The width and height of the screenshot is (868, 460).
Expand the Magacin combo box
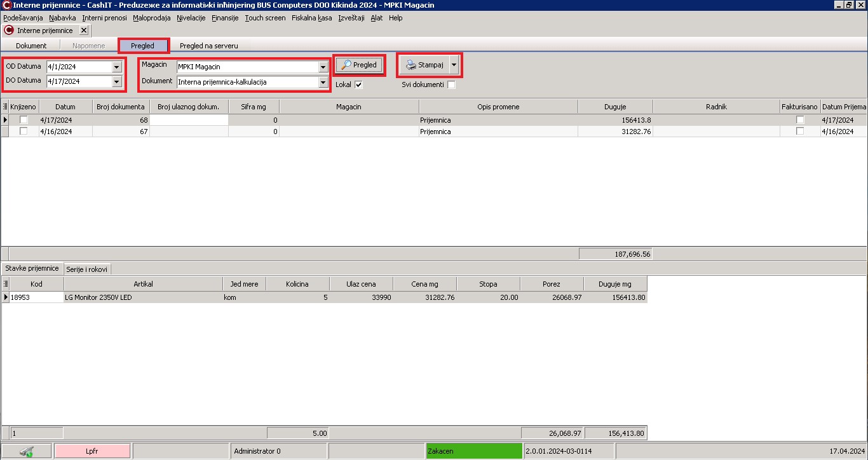pos(323,67)
